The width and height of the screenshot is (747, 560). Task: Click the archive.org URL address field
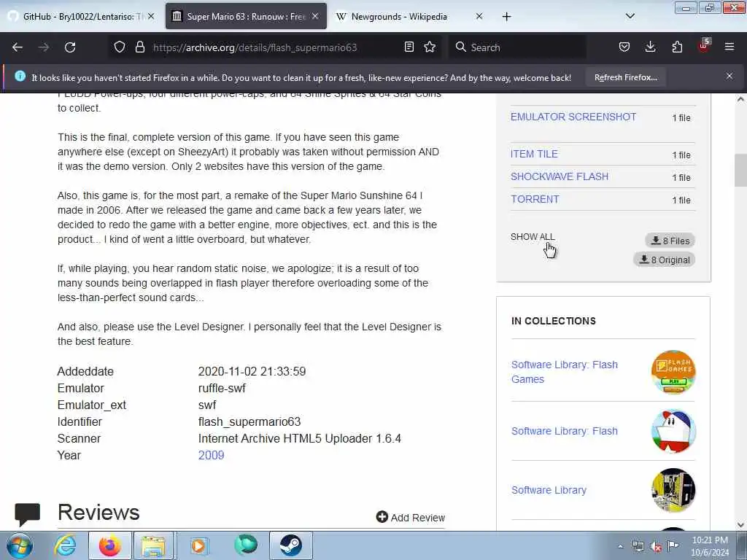[255, 47]
